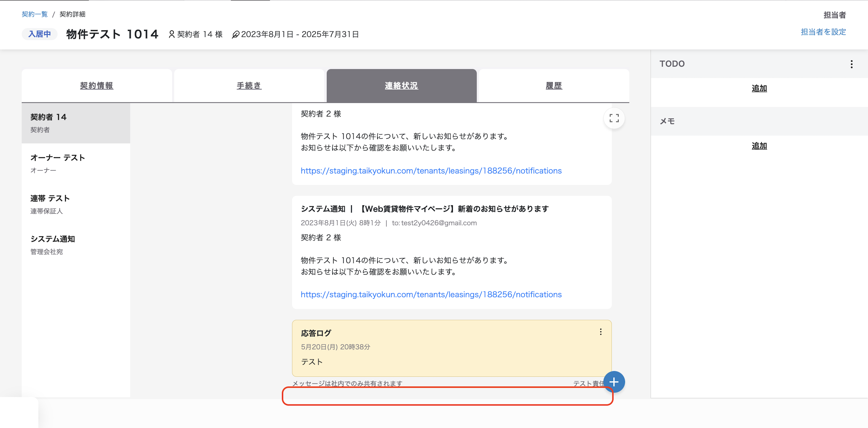868x428 pixels.
Task: Open TODO panel three-dot menu
Action: (x=851, y=64)
